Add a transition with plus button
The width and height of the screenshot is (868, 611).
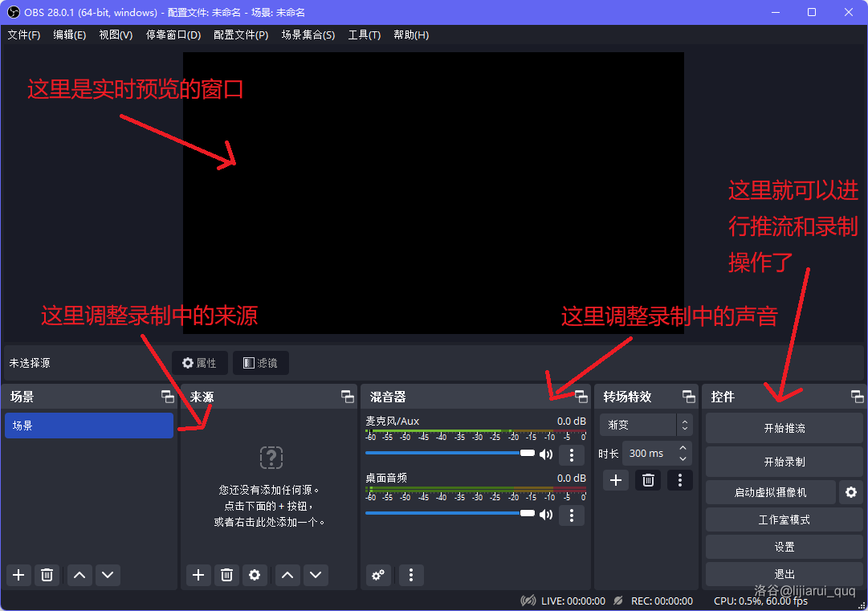(616, 480)
